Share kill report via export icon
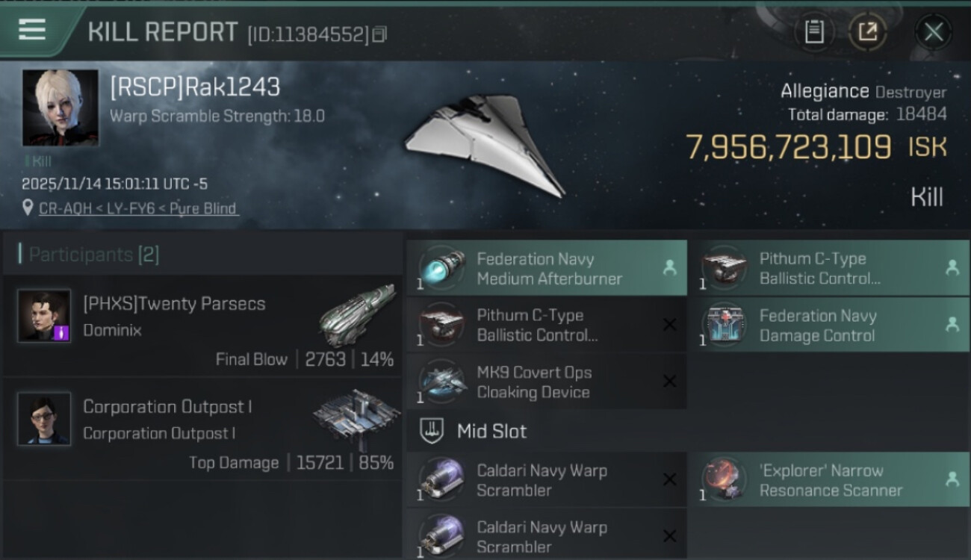This screenshot has width=971, height=560. coord(867,32)
